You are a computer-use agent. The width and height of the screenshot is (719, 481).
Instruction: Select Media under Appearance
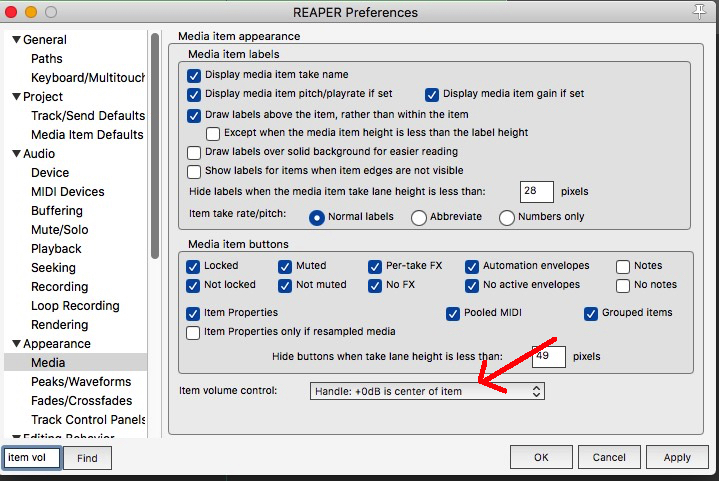[x=48, y=363]
